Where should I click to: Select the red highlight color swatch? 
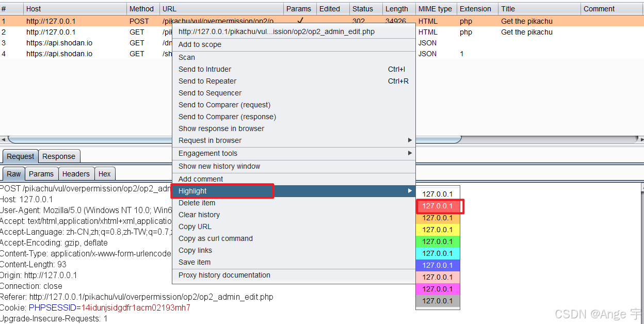click(x=438, y=206)
